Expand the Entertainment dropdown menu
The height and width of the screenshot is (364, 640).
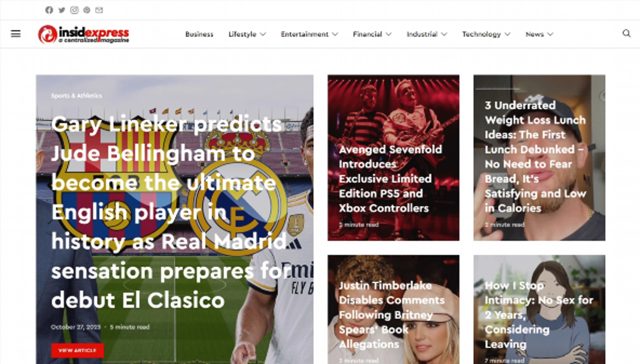pos(309,34)
